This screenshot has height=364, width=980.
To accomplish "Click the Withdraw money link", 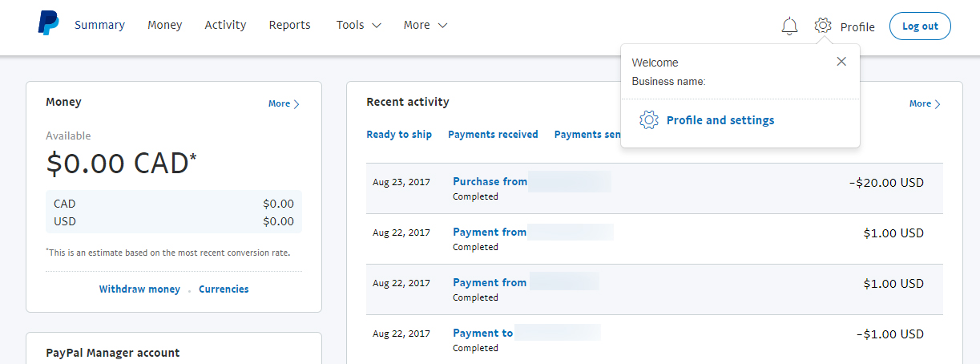I will tap(139, 289).
